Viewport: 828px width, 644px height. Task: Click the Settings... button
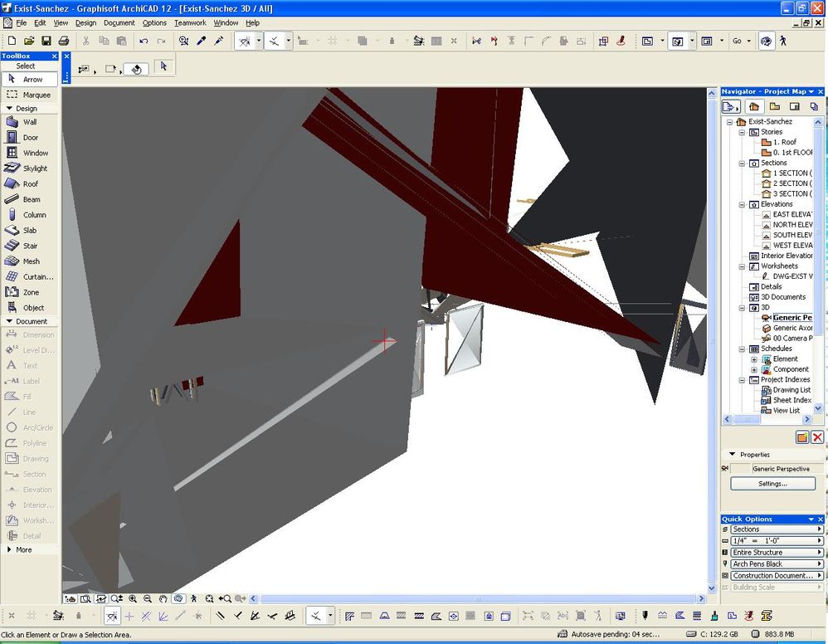pos(772,483)
